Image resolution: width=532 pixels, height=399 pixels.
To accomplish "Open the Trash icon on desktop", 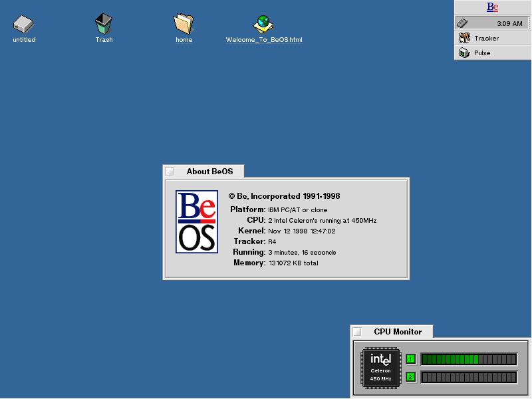I will point(104,24).
